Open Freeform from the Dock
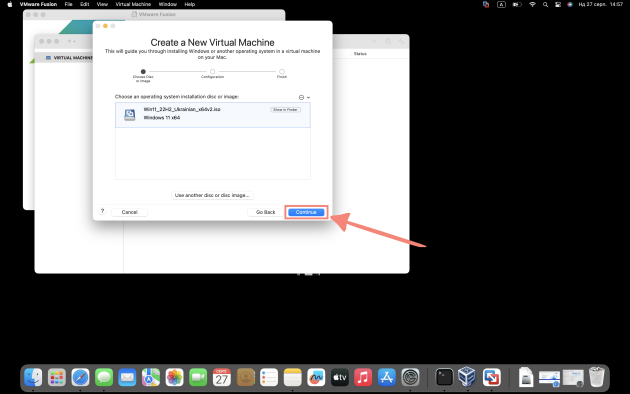The image size is (630, 394). [316, 378]
